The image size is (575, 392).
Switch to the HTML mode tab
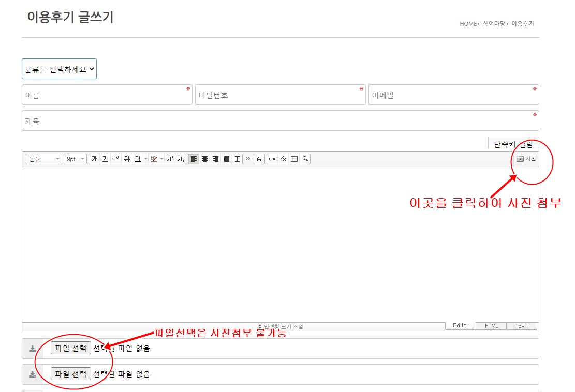[491, 326]
